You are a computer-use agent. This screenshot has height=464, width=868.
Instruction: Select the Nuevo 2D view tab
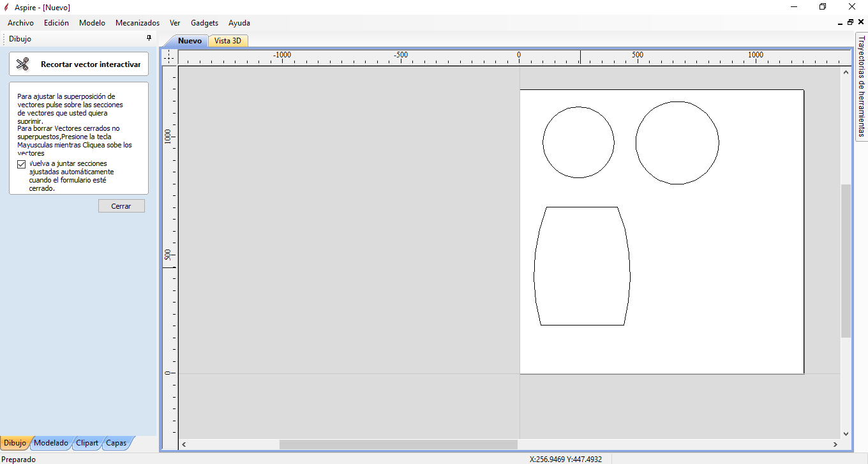[190, 41]
